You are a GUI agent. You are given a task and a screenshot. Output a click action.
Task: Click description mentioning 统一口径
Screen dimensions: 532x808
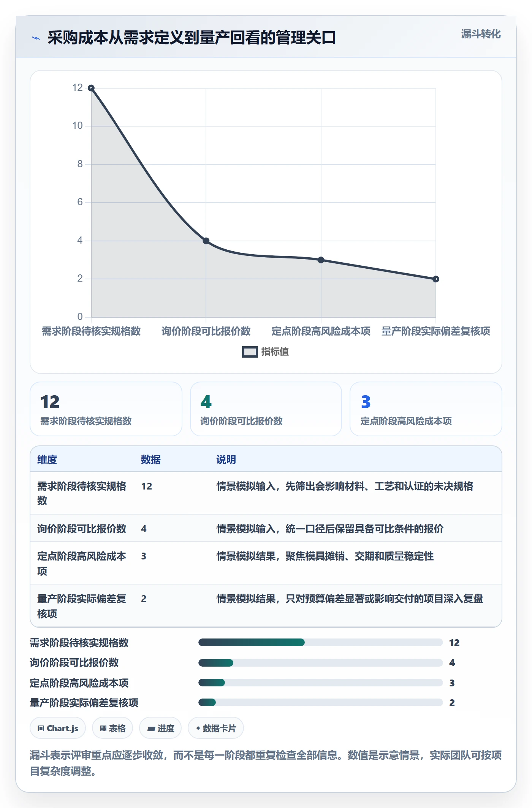click(330, 529)
